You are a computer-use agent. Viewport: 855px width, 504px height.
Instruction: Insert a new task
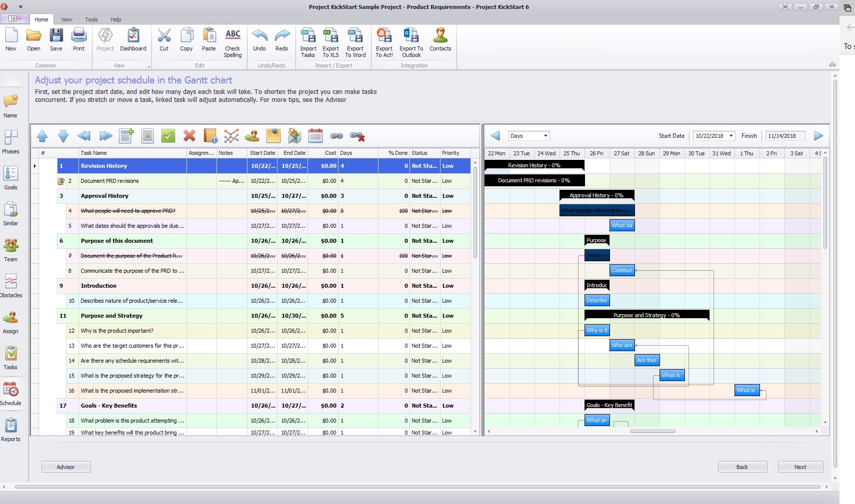[126, 135]
